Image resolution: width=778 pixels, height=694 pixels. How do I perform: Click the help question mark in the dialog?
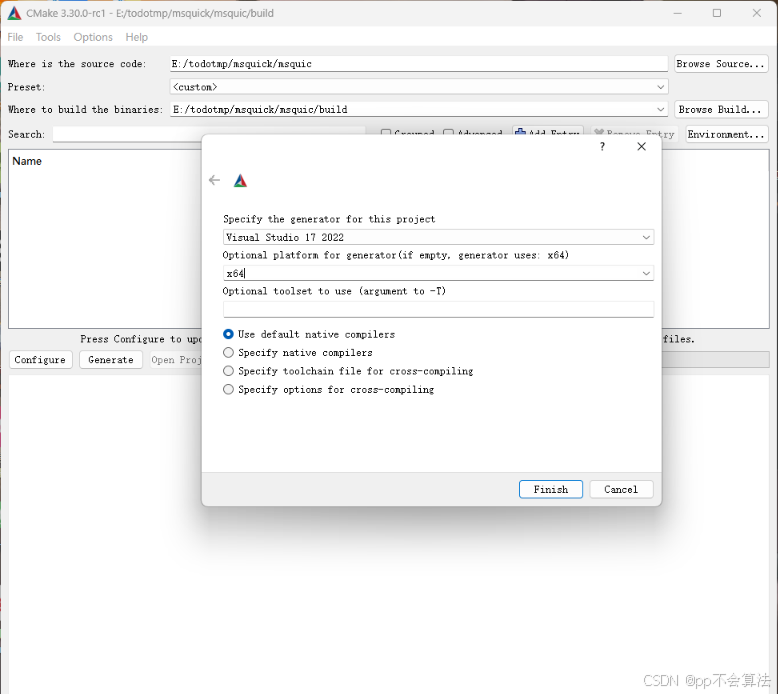point(602,146)
